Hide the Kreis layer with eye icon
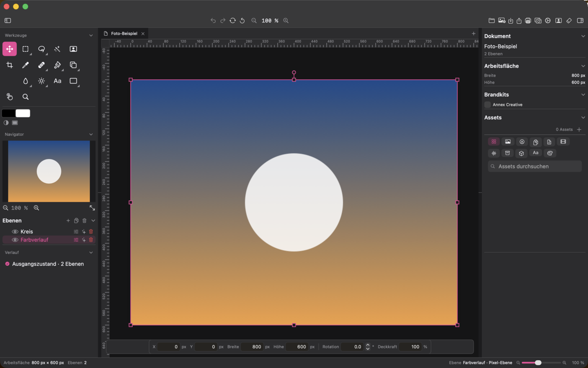 pyautogui.click(x=15, y=231)
